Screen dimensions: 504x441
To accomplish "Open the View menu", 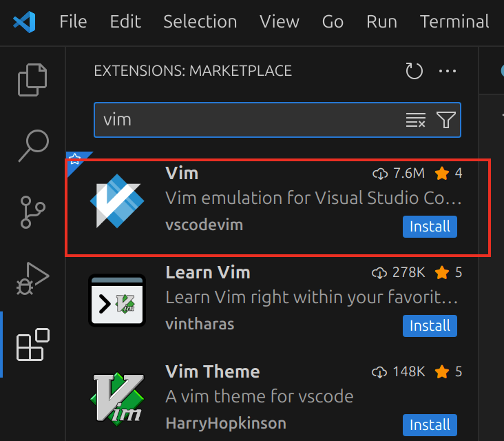I will (x=280, y=22).
